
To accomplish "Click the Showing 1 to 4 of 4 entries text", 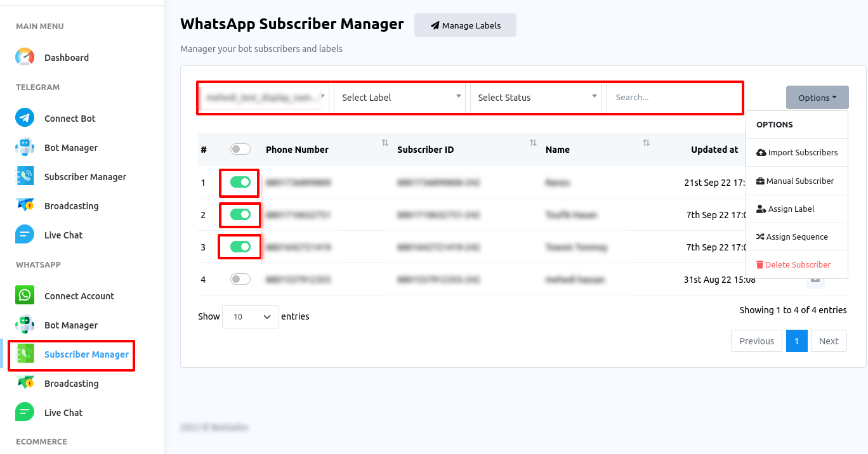I will 793,310.
